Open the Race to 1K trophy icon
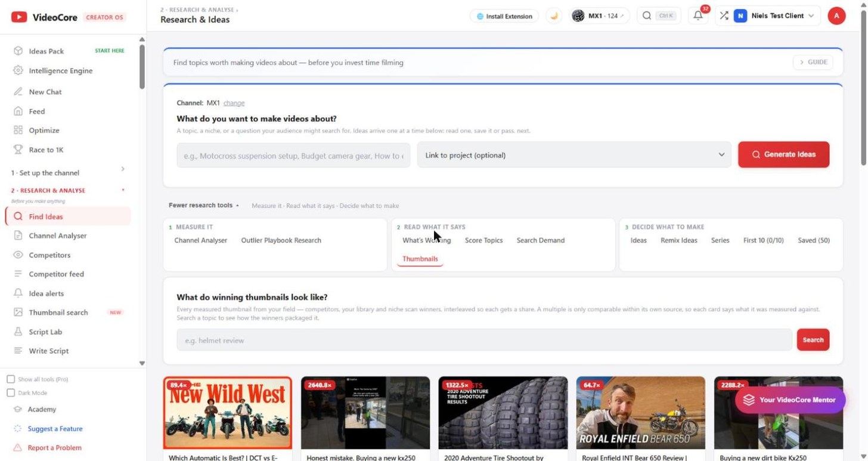This screenshot has height=461, width=868. 18,150
